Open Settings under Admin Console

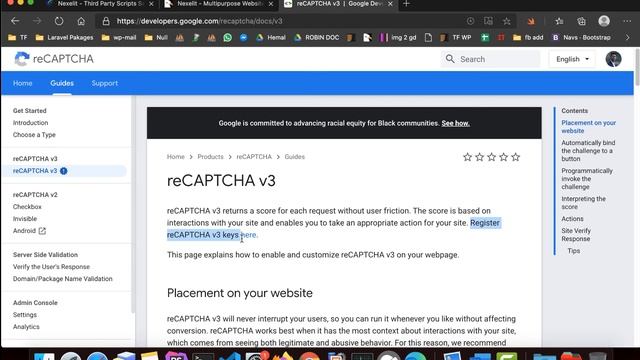pyautogui.click(x=24, y=315)
